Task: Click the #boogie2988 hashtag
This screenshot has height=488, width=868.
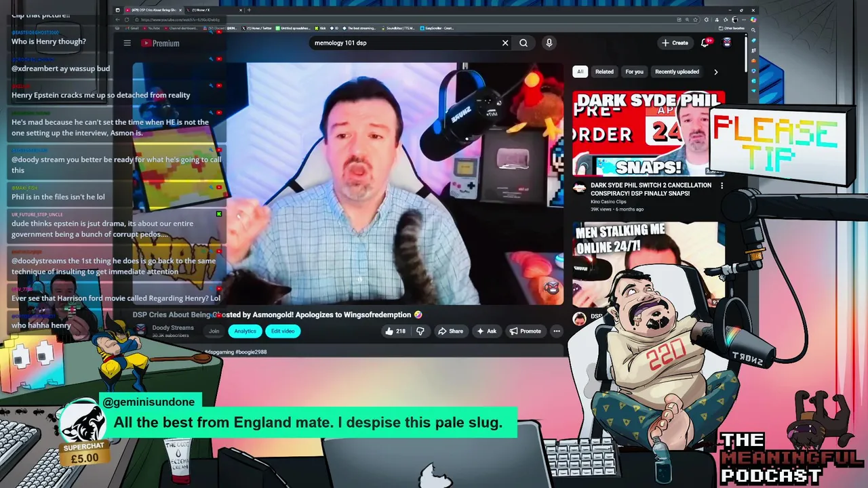Action: 252,352
